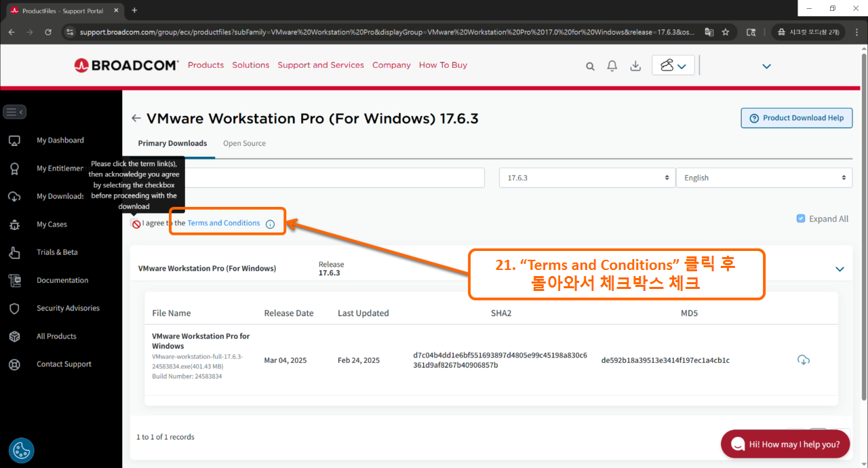This screenshot has height=468, width=868.
Task: Open the Solutions menu
Action: click(251, 65)
